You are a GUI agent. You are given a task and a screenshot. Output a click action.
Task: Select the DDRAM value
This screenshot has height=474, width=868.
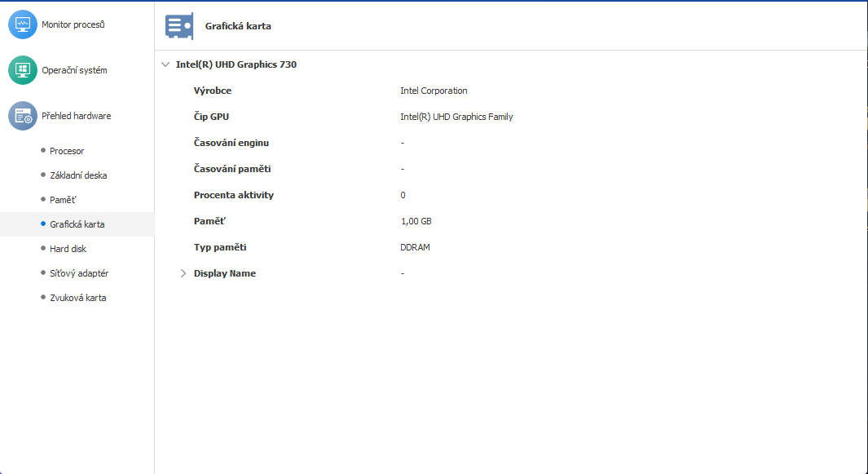415,247
